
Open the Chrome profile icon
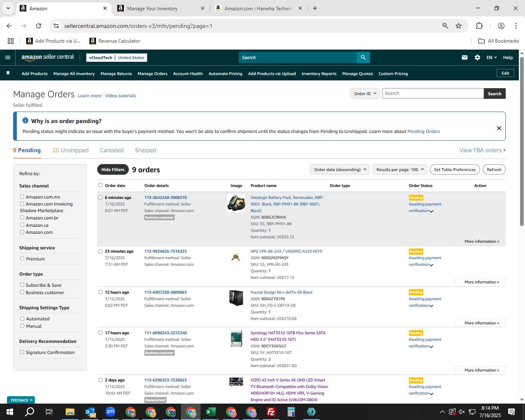click(501, 26)
